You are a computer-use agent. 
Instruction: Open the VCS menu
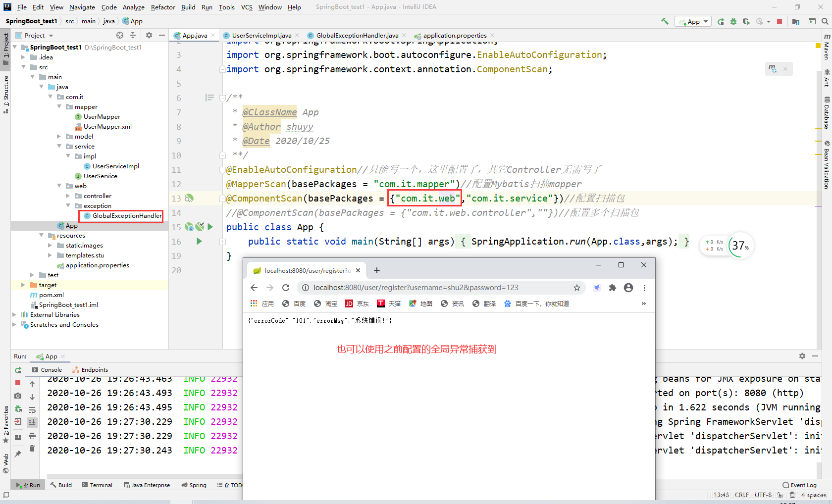point(247,7)
